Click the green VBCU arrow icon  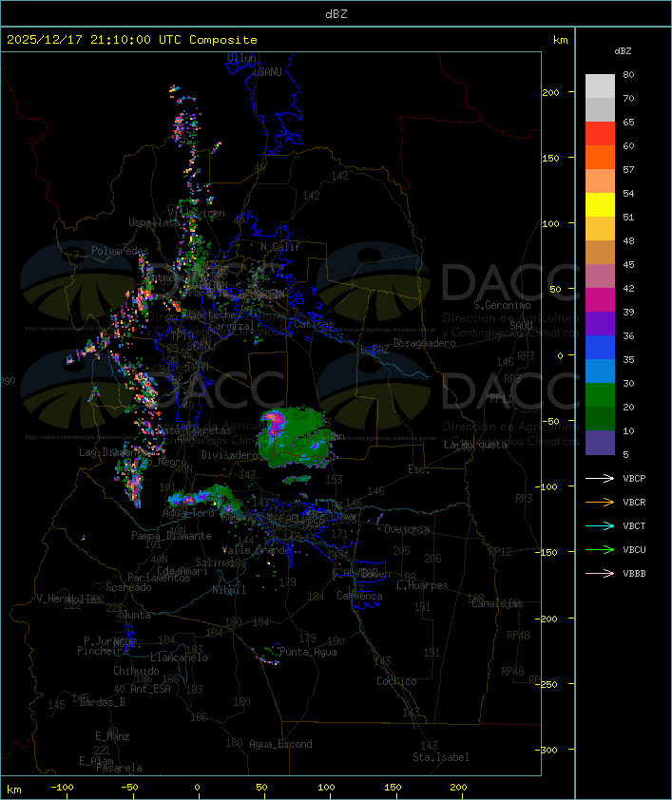coord(600,549)
